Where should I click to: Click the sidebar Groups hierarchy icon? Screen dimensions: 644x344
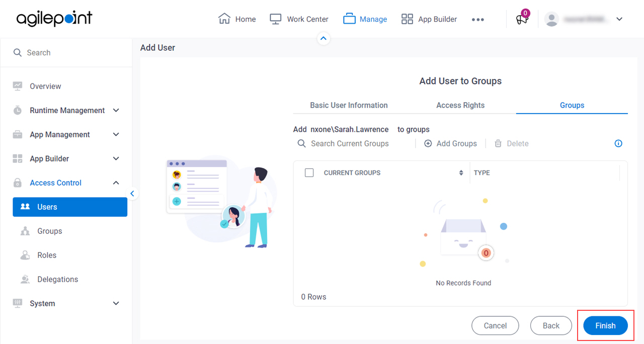click(25, 231)
